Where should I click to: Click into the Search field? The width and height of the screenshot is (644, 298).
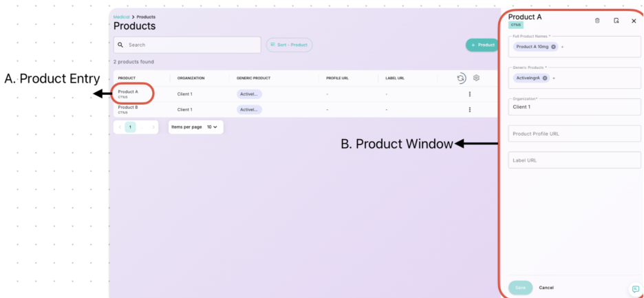(187, 45)
